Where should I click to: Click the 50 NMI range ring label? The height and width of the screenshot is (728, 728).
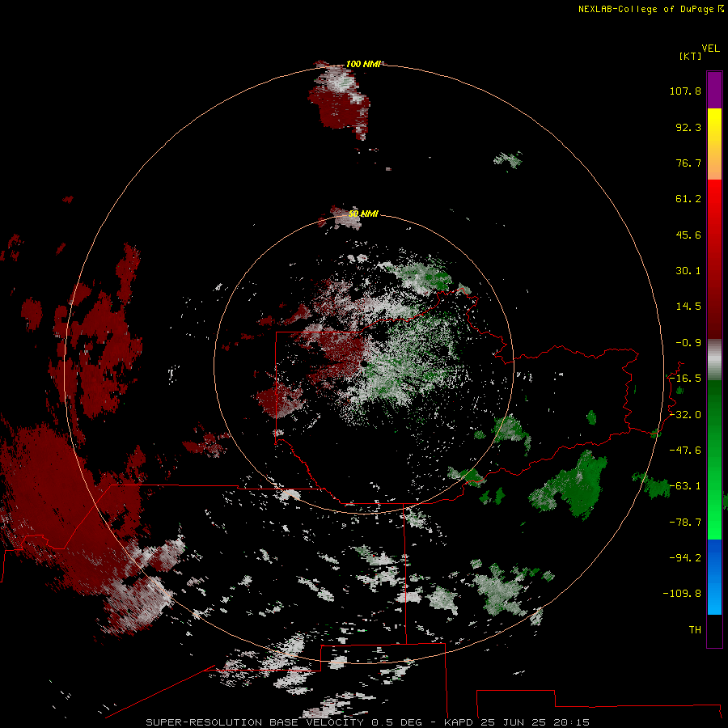pos(363,214)
